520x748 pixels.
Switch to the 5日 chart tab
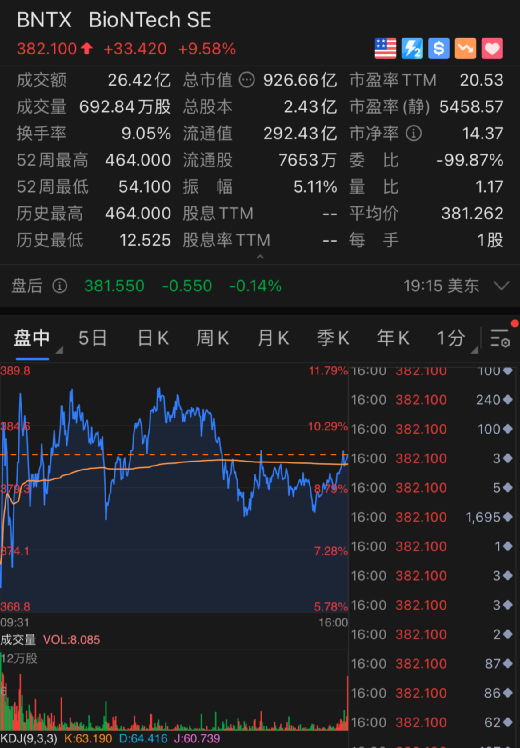pyautogui.click(x=93, y=338)
